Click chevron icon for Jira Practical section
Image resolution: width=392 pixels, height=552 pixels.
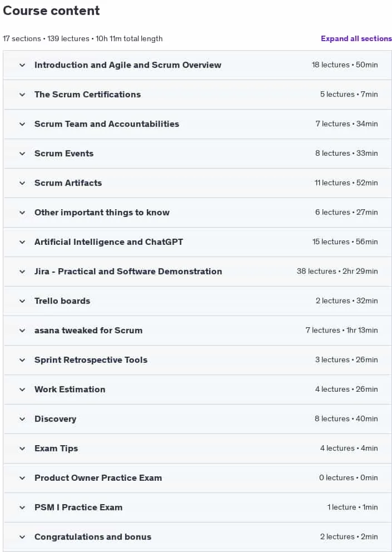tap(22, 272)
